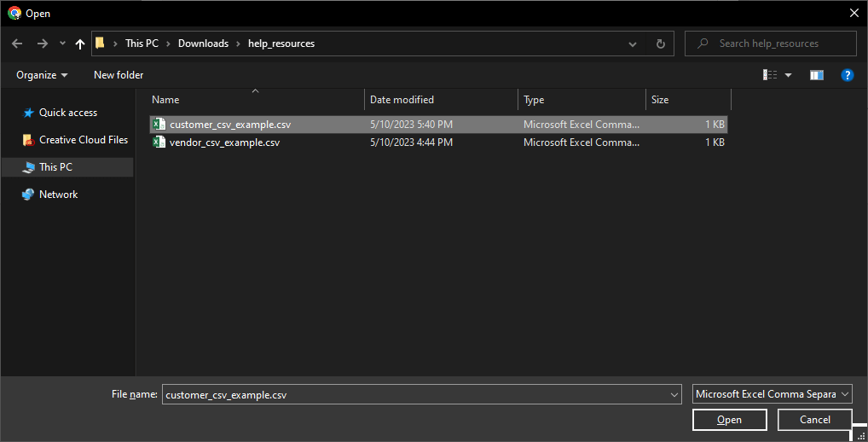
Task: Expand the File name suggestions dropdown
Action: (x=674, y=394)
